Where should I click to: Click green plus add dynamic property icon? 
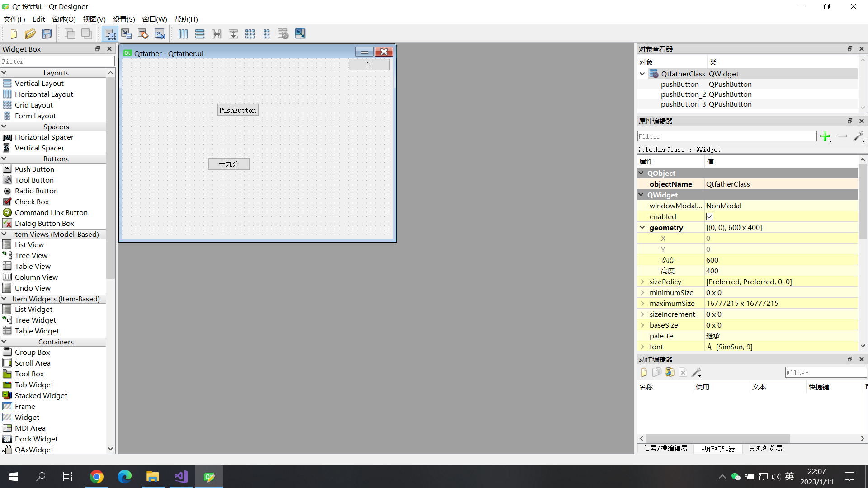click(825, 136)
